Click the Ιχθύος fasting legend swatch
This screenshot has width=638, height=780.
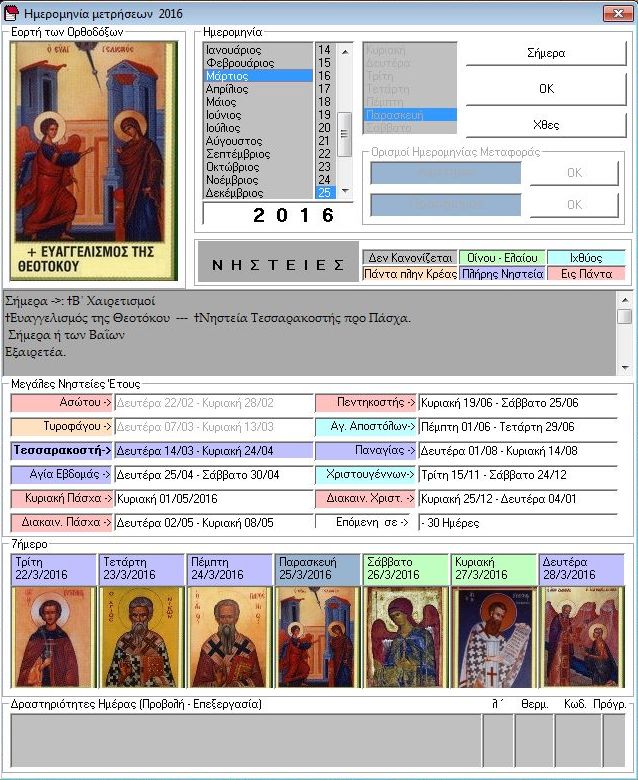pos(586,258)
